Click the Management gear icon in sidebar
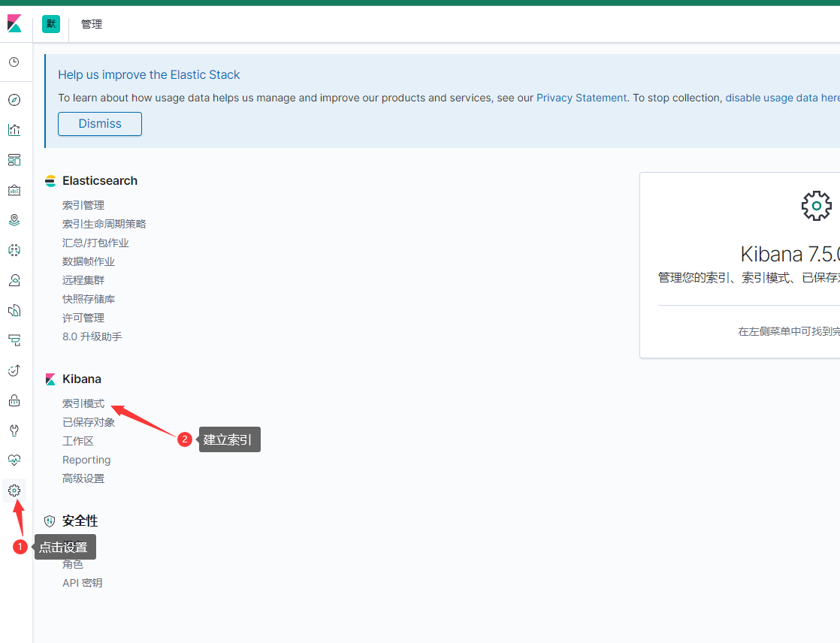 14,491
